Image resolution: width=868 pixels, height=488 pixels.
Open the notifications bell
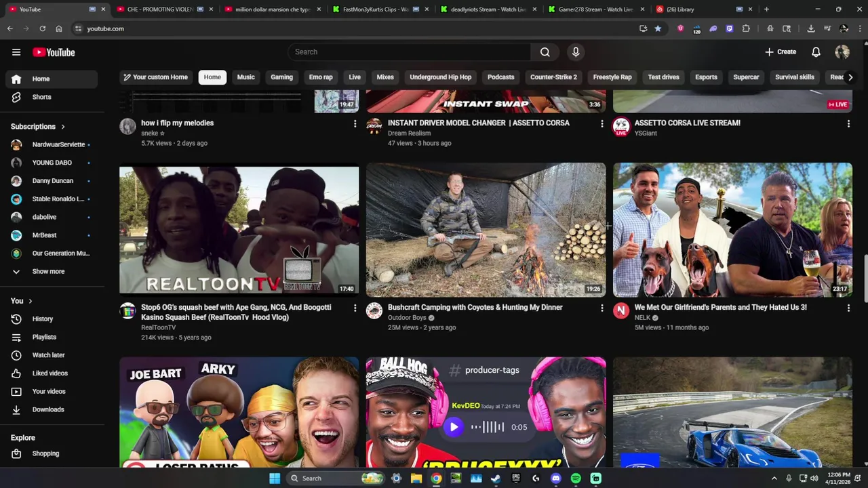point(816,52)
